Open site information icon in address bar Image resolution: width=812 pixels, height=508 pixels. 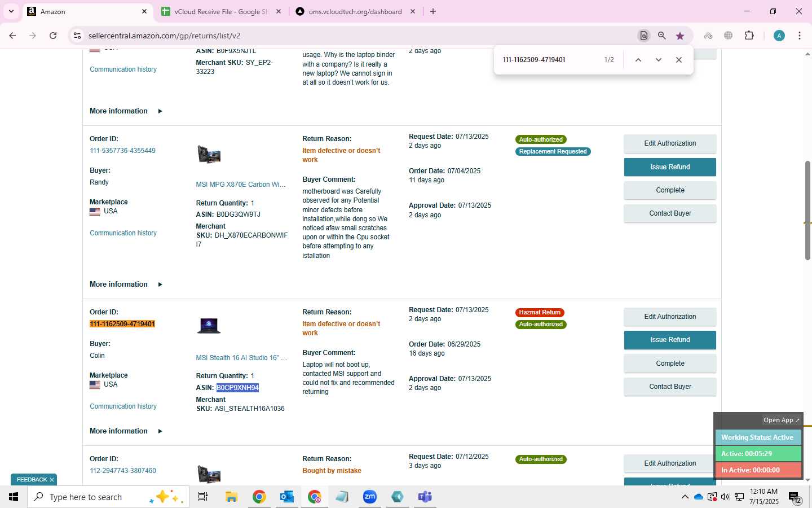pyautogui.click(x=77, y=36)
